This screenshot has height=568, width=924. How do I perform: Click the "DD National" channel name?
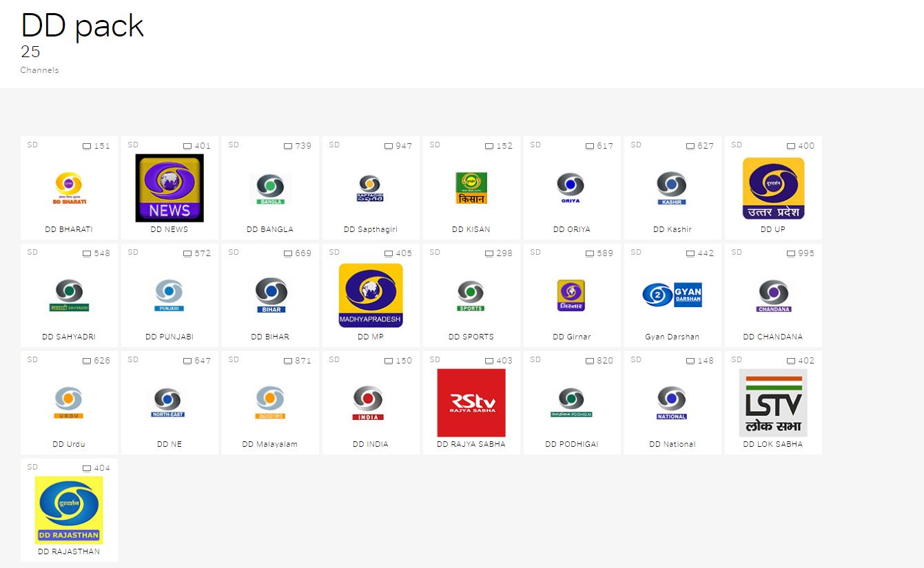point(673,444)
